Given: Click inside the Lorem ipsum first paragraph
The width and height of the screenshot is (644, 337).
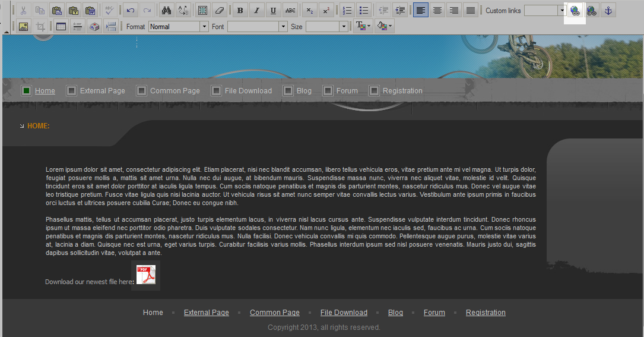Looking at the screenshot, I should (290, 186).
